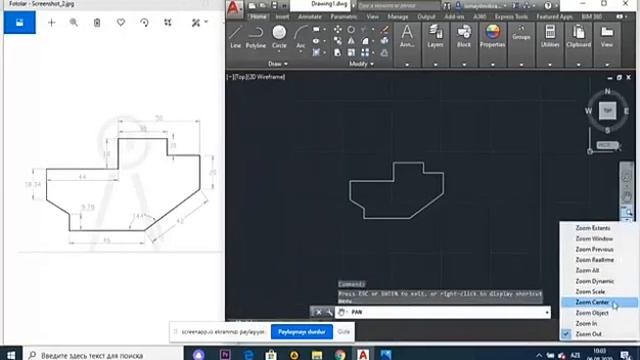
Task: Choose Zoom Realtime from the menu
Action: pyautogui.click(x=594, y=260)
